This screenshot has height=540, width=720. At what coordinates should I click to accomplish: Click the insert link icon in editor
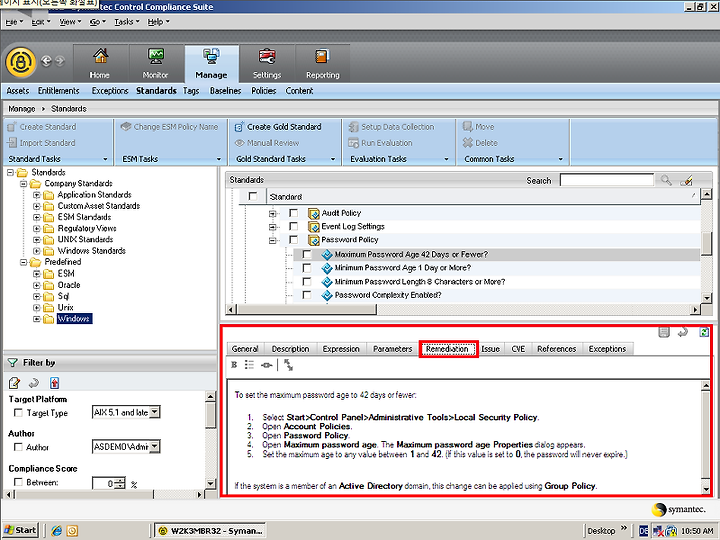click(x=266, y=365)
